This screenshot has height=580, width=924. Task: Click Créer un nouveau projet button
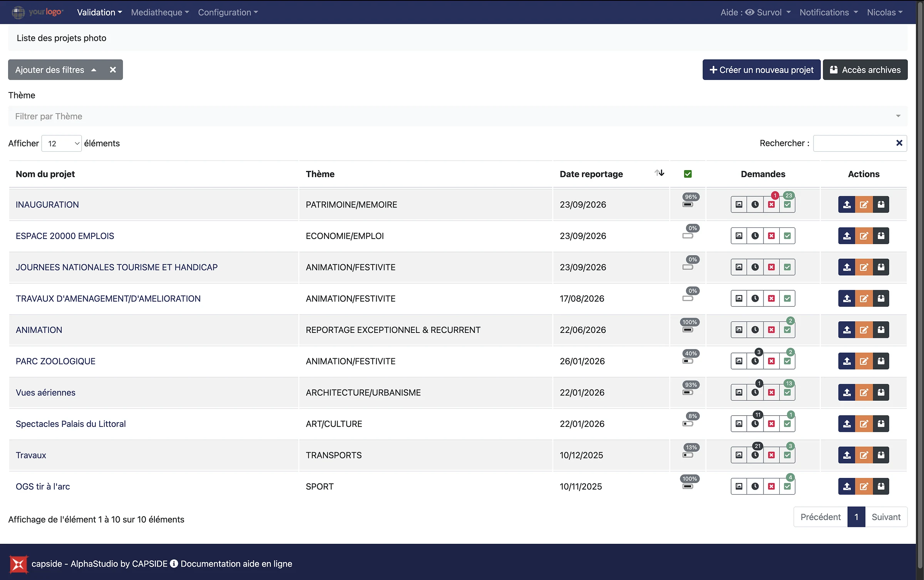pos(762,70)
